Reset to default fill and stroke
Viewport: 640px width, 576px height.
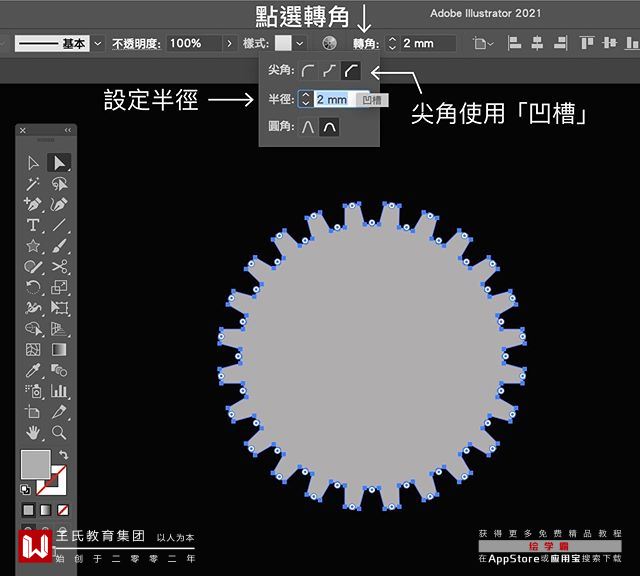pyautogui.click(x=25, y=489)
